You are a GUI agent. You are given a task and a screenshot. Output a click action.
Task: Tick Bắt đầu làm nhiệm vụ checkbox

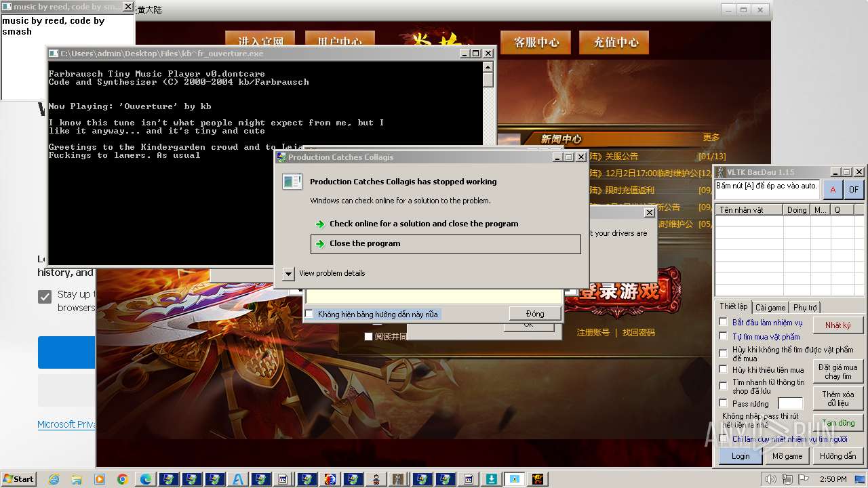pos(724,322)
